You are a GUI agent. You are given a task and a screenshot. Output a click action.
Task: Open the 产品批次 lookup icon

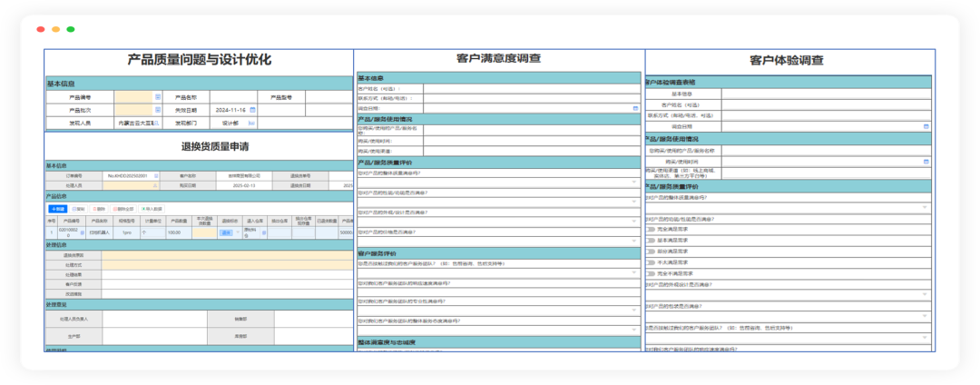click(x=158, y=110)
